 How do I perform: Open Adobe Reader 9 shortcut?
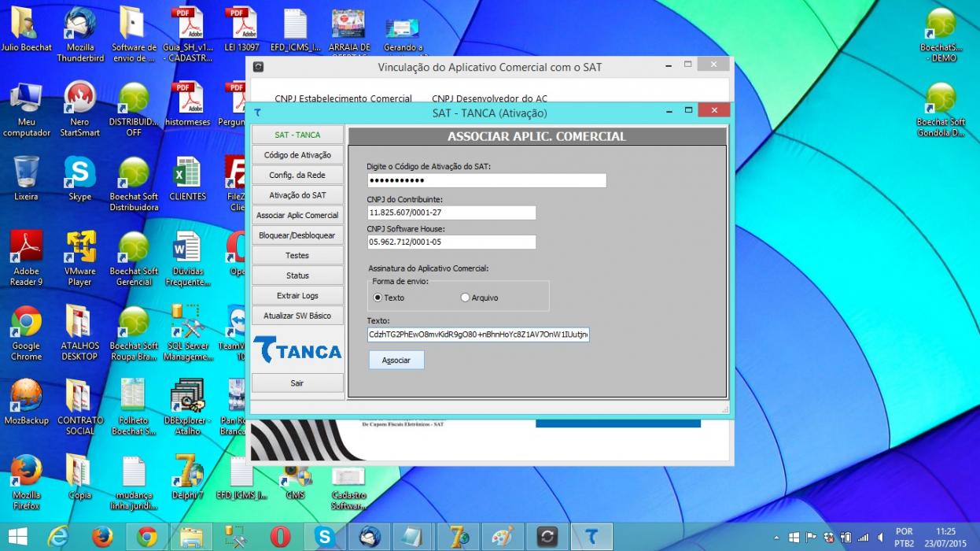[26, 258]
